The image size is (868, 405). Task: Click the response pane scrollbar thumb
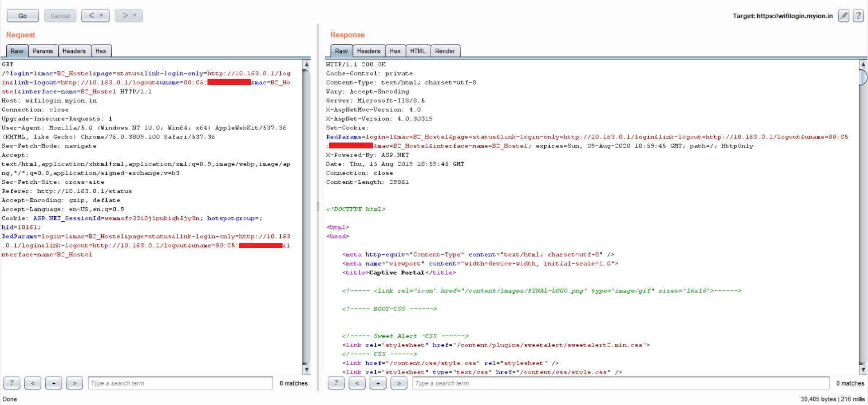click(x=863, y=77)
